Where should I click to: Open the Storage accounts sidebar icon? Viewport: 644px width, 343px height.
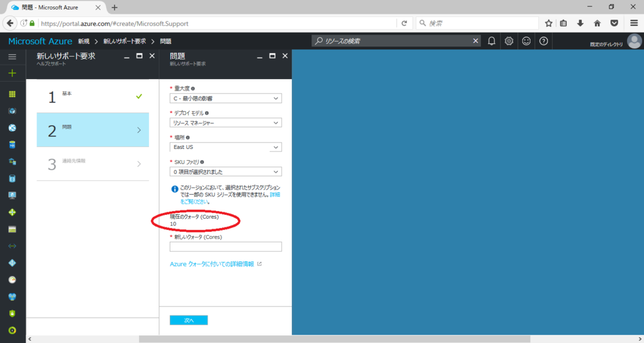(13, 229)
